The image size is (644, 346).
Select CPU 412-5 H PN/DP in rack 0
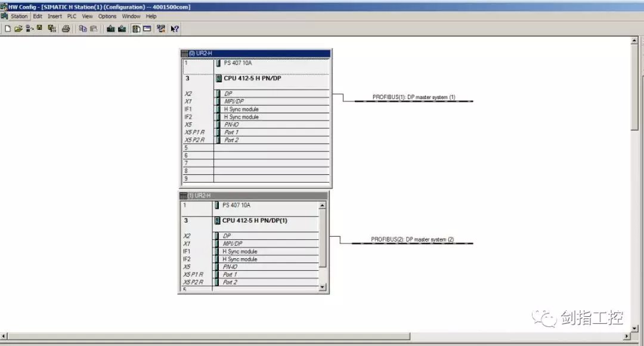pyautogui.click(x=252, y=78)
